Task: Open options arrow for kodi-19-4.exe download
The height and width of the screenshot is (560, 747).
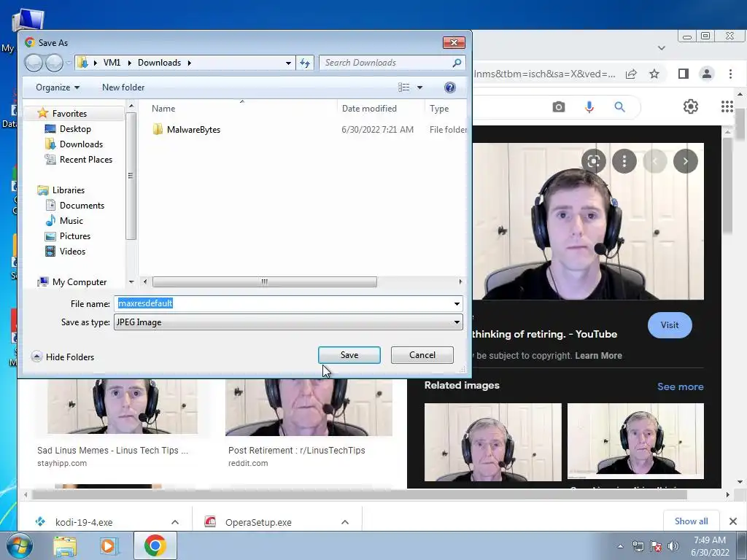Action: click(x=175, y=522)
